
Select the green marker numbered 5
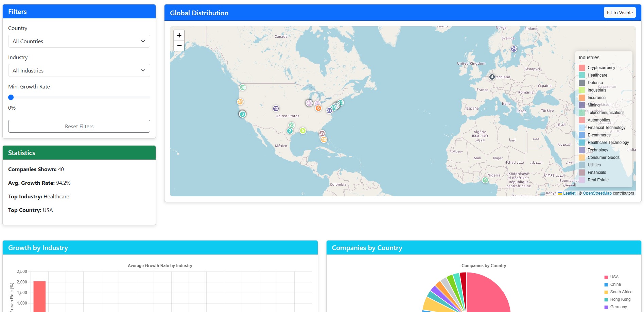click(x=303, y=131)
